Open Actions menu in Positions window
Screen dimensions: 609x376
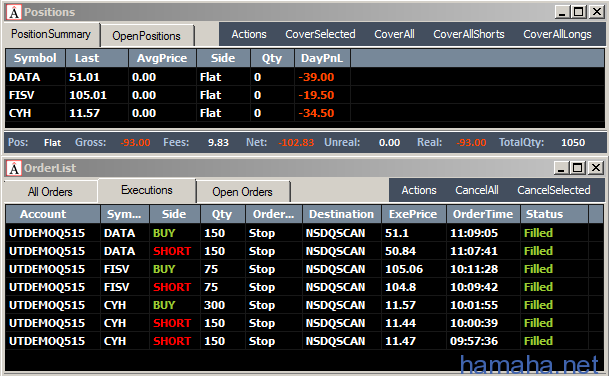click(249, 34)
